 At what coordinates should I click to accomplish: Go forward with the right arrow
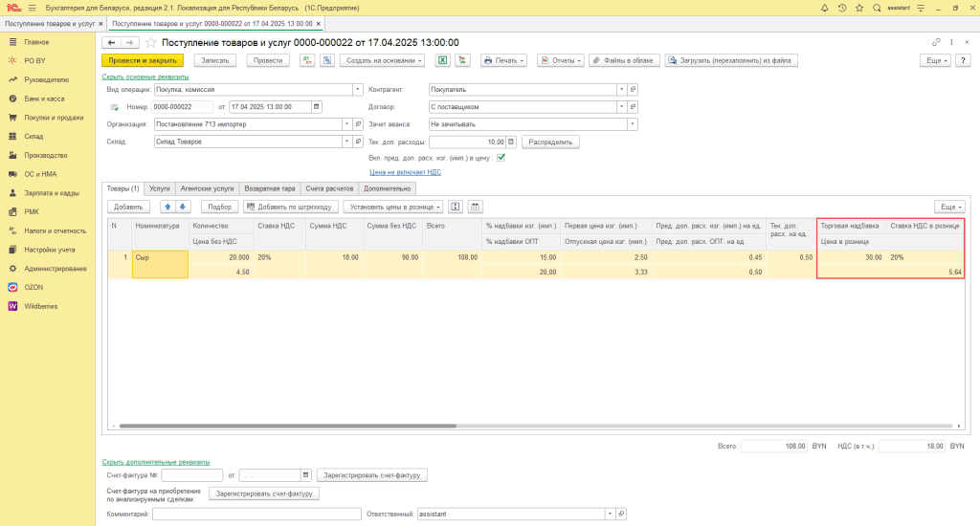(x=129, y=42)
